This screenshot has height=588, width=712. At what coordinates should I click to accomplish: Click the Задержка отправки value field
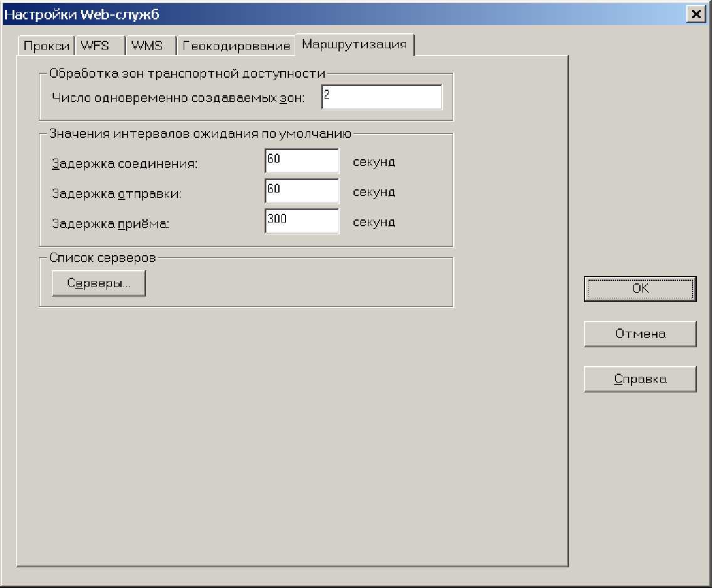[301, 192]
